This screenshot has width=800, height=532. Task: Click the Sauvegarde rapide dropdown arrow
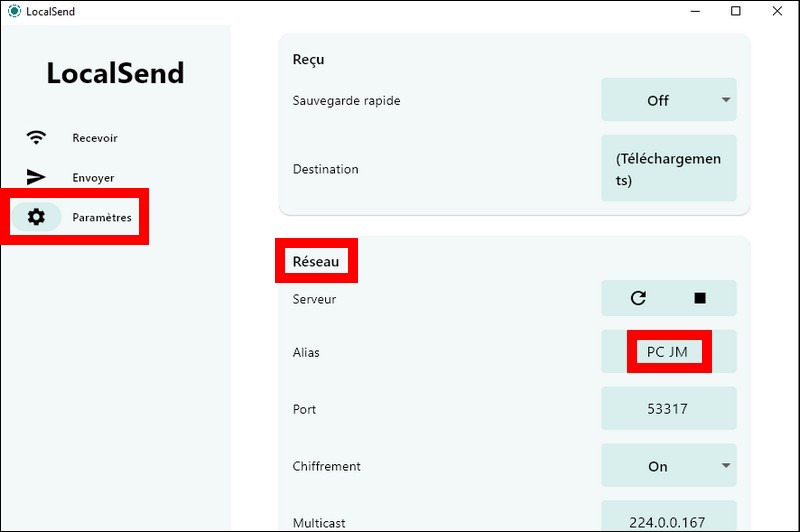click(726, 100)
